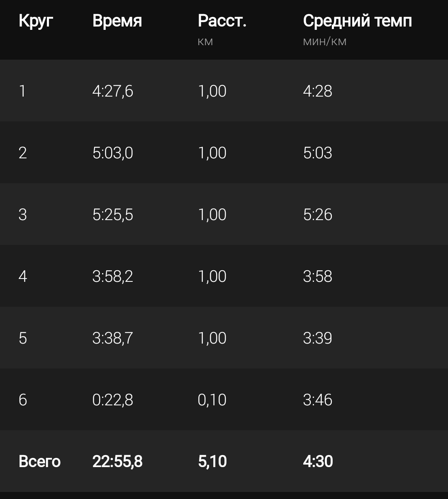
Task: Select lap 2 average pace 5:03
Action: tap(317, 153)
